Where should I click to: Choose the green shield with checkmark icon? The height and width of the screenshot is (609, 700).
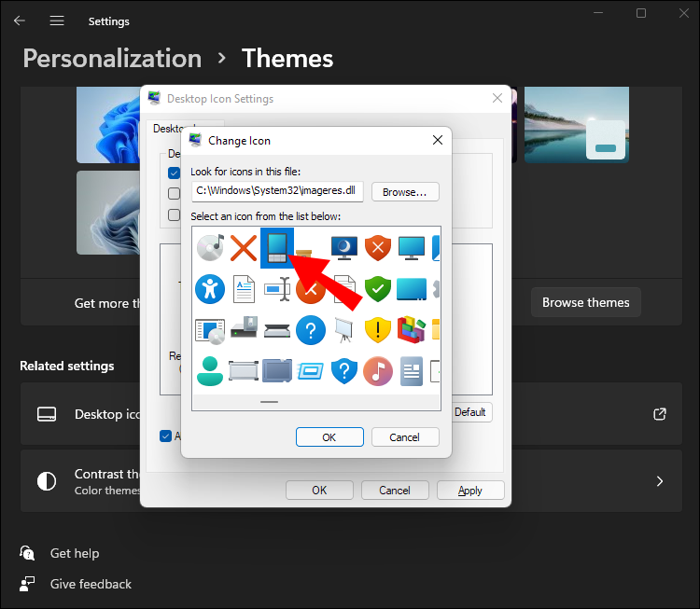pyautogui.click(x=378, y=289)
